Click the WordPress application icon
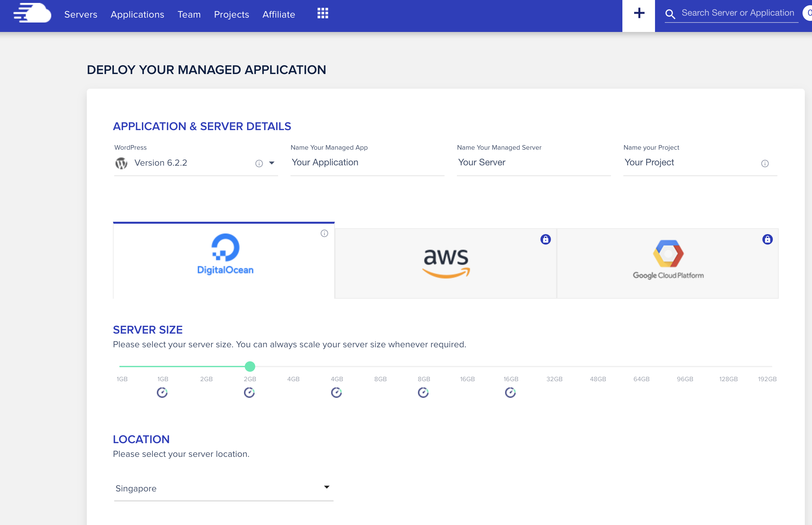The height and width of the screenshot is (525, 812). tap(122, 163)
